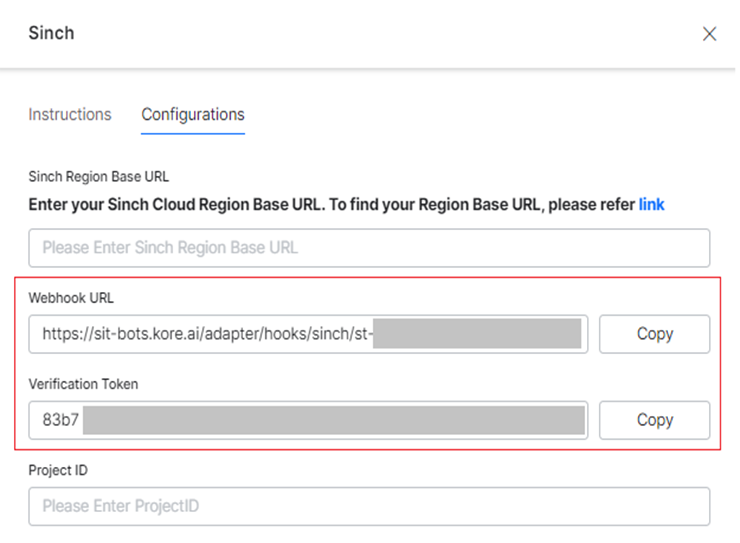Click the Sinch dialog title

pyautogui.click(x=51, y=33)
